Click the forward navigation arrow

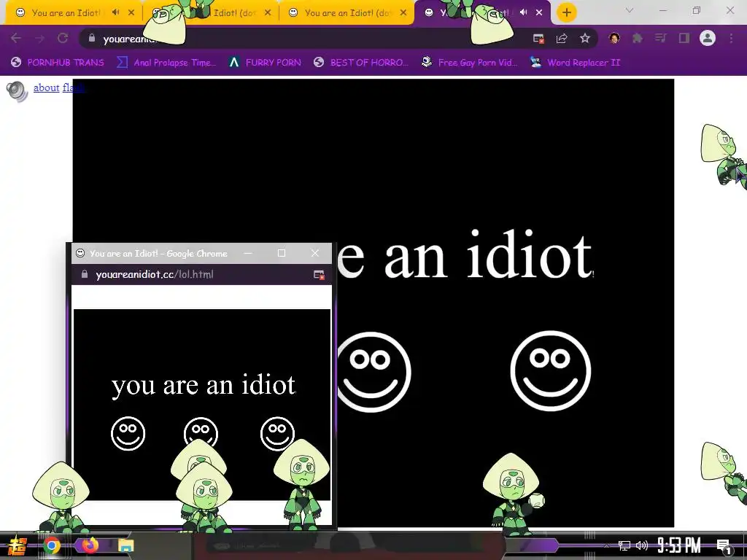[x=39, y=38]
